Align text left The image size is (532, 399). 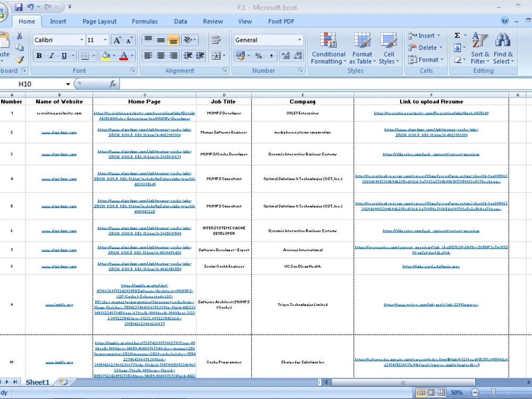tap(148, 56)
